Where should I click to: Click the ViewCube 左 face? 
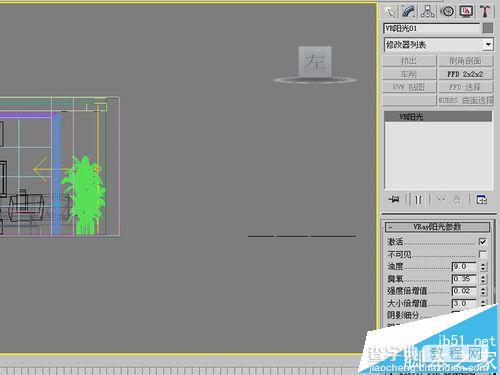pos(315,62)
